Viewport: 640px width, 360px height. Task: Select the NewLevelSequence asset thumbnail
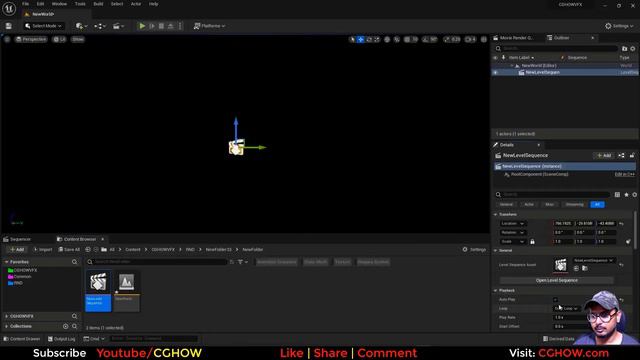98,290
